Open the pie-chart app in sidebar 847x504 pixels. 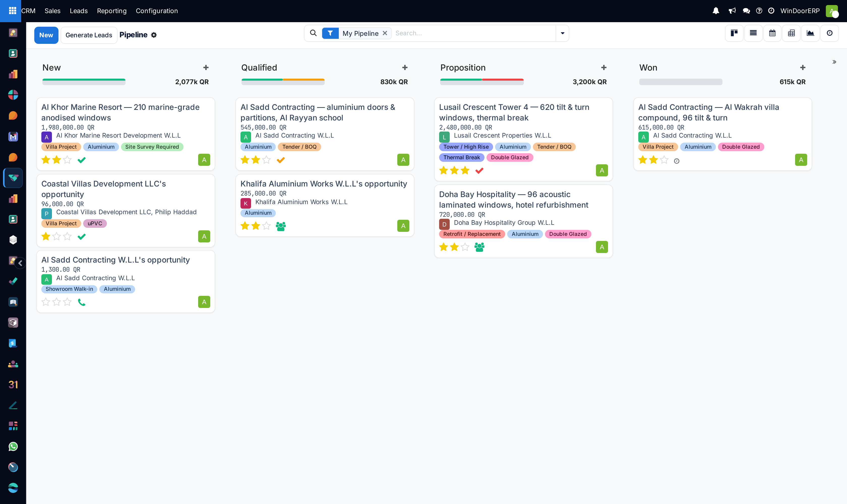click(13, 95)
